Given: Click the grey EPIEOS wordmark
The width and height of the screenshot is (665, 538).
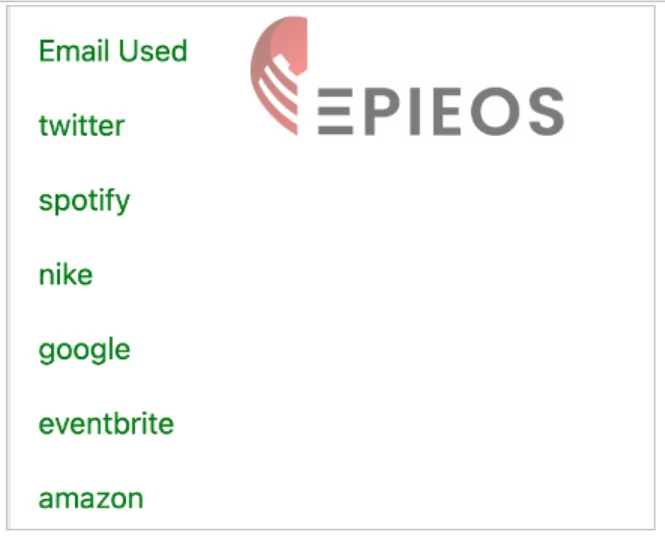Looking at the screenshot, I should click(441, 112).
